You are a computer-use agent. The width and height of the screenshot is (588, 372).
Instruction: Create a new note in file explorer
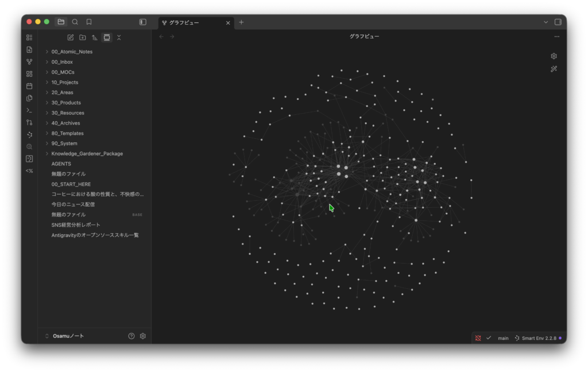[71, 37]
